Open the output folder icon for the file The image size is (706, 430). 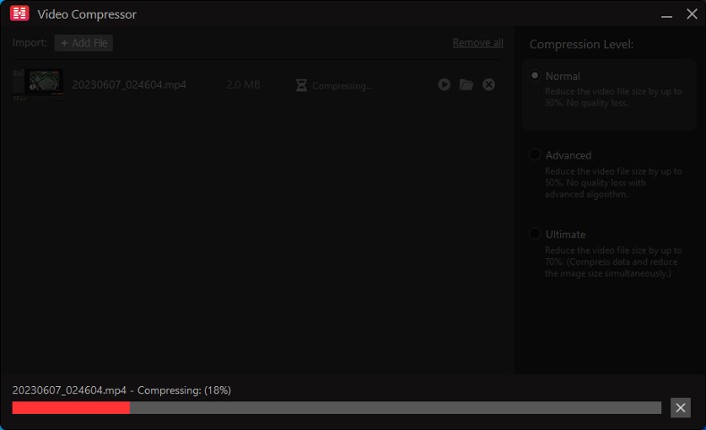coord(466,85)
